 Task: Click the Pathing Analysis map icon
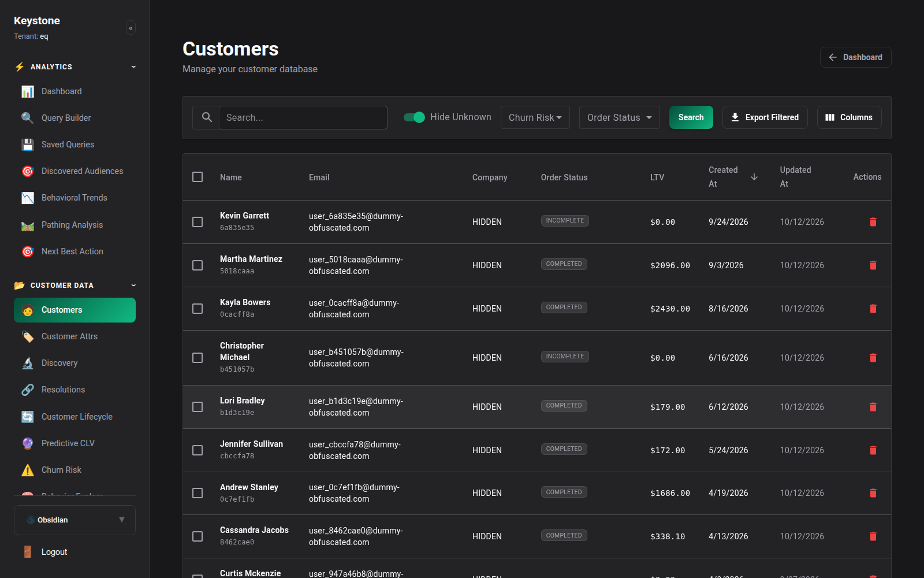(x=28, y=225)
